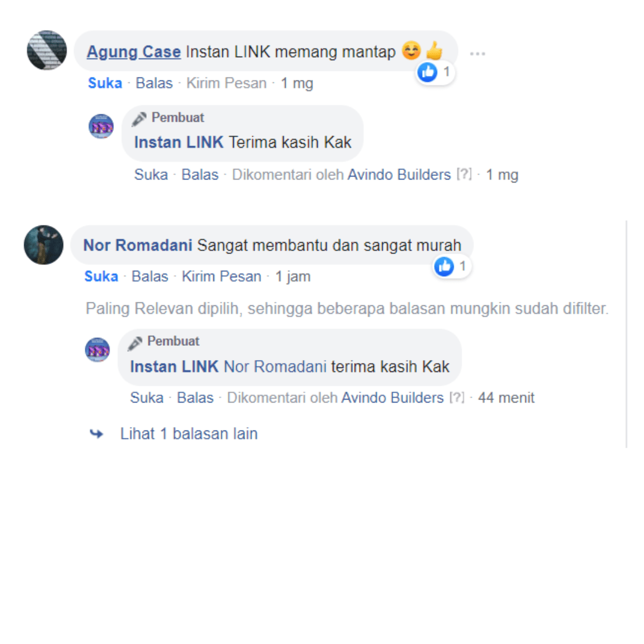Screen dimensions: 644x644
Task: Open Nor Romadani's profile avatar
Action: [44, 245]
